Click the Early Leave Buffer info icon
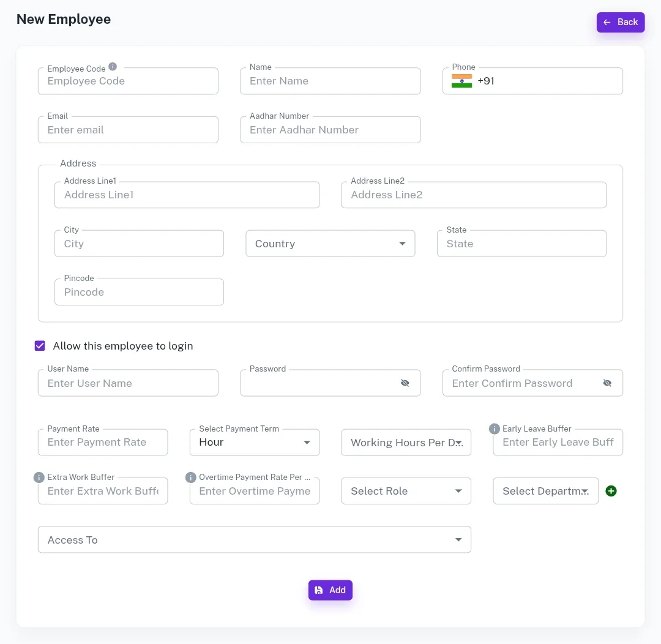The width and height of the screenshot is (661, 644). [494, 429]
